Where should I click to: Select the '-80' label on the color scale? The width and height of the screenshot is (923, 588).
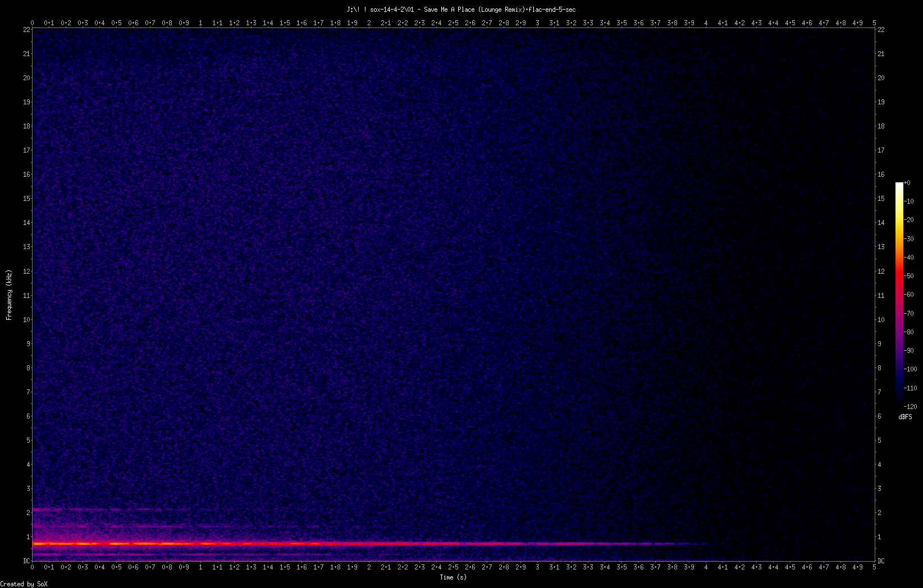point(909,332)
